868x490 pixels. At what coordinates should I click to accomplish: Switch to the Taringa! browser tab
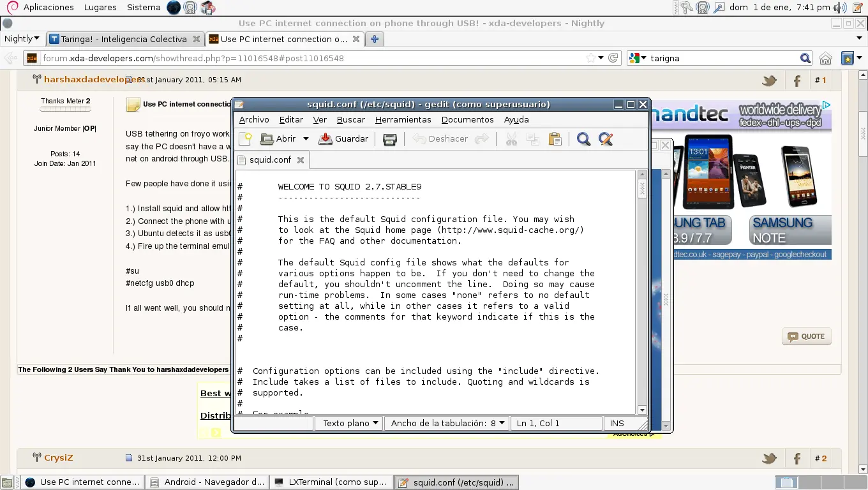[x=124, y=39]
